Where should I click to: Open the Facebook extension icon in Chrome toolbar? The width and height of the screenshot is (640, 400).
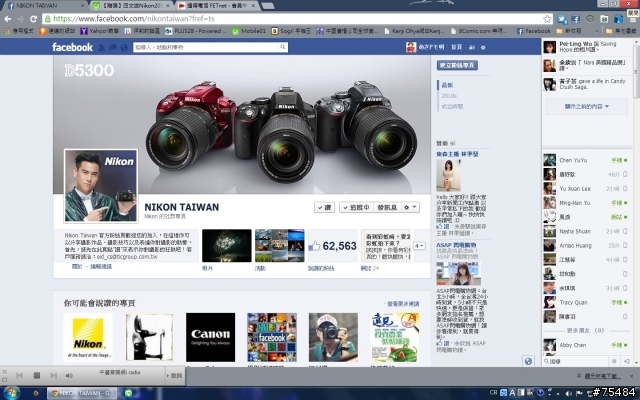pos(576,19)
